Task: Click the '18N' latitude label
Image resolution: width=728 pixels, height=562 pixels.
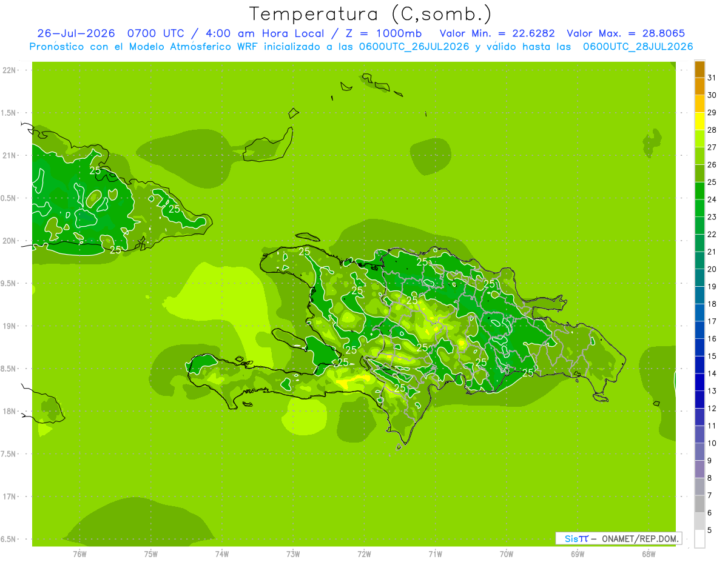Action: pyautogui.click(x=8, y=412)
